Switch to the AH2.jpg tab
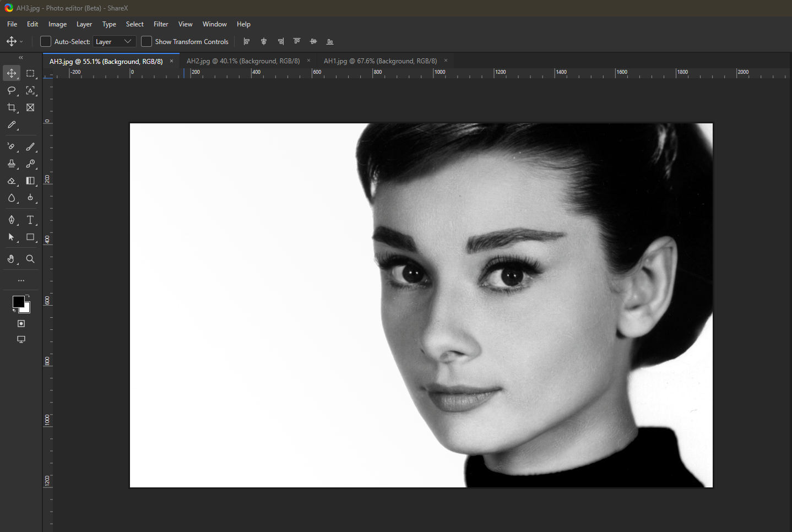This screenshot has height=532, width=792. coord(243,61)
